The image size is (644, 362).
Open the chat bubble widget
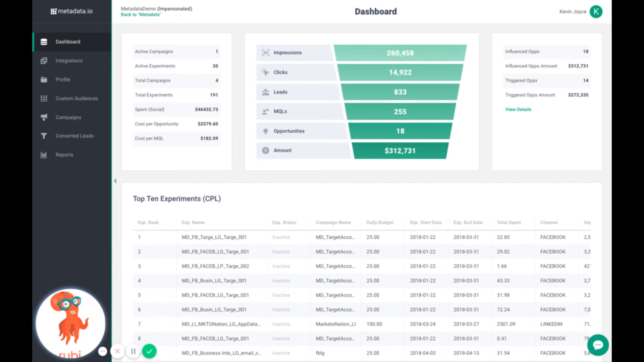point(598,345)
